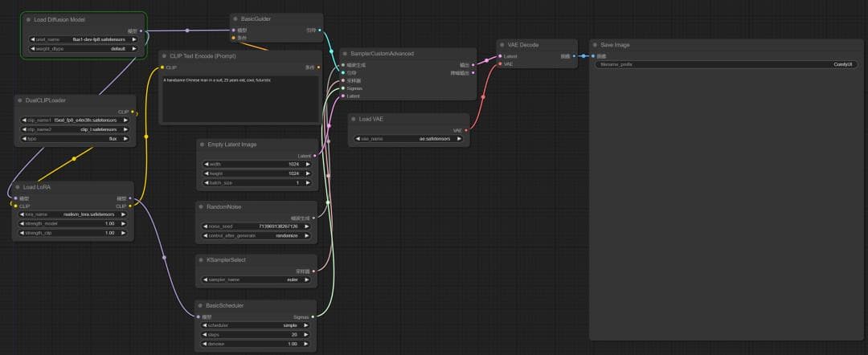This screenshot has width=868, height=355.
Task: Decrease denoise value with left arrow
Action: tap(204, 344)
